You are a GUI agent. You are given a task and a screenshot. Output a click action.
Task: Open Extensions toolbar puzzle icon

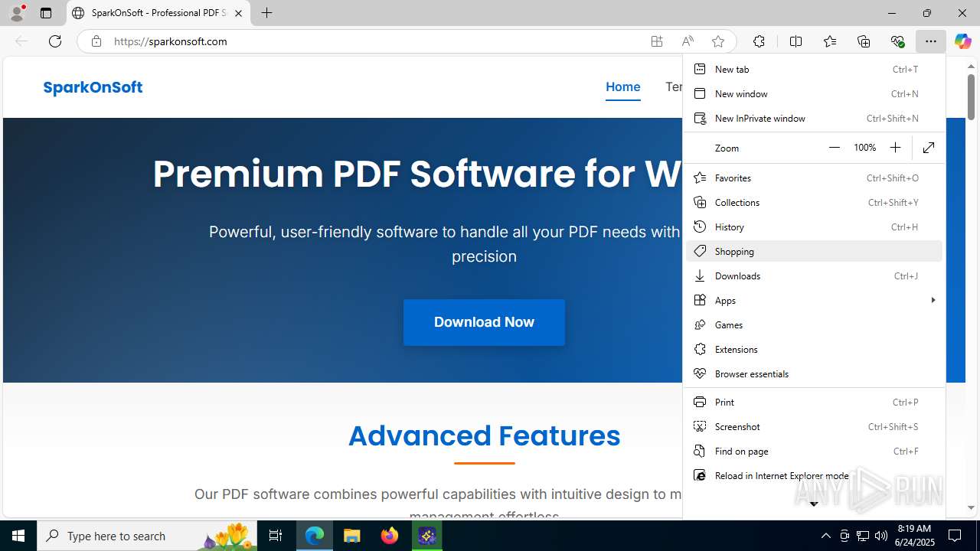759,41
